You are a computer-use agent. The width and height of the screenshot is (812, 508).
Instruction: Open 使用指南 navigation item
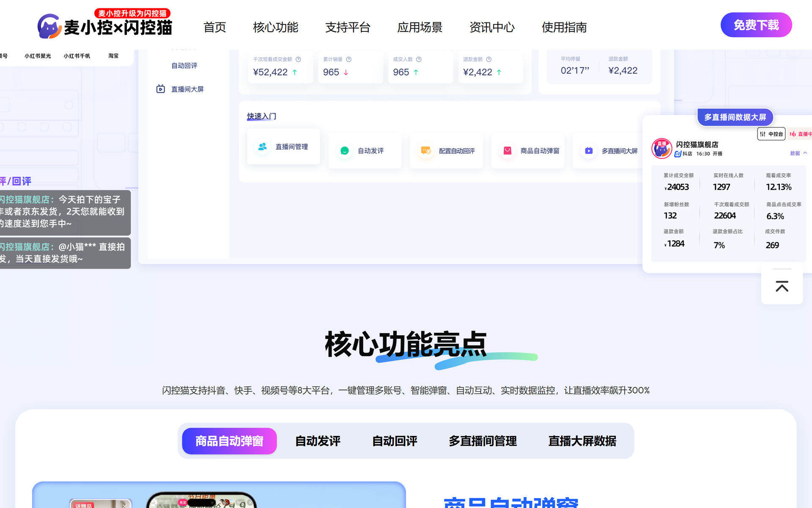564,27
